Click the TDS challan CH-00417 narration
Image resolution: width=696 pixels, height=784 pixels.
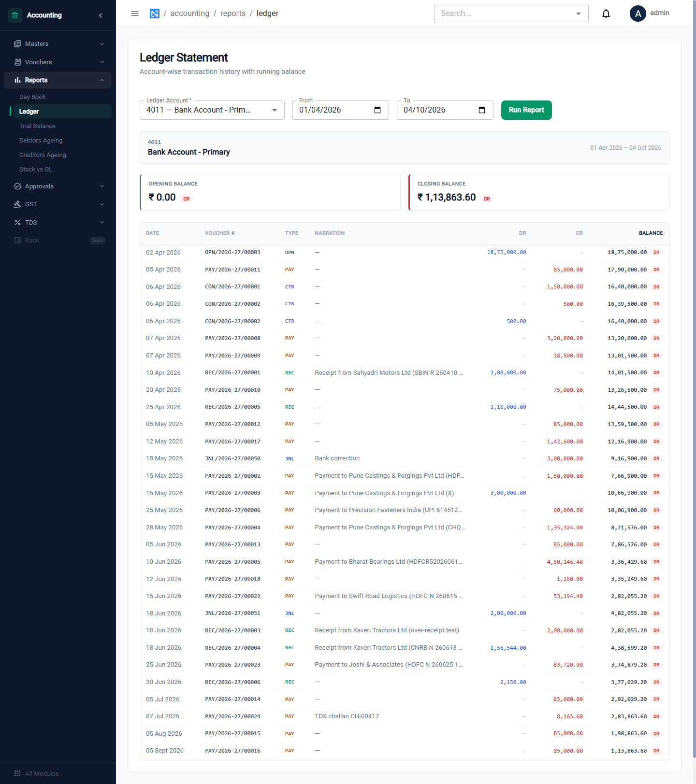coord(347,716)
